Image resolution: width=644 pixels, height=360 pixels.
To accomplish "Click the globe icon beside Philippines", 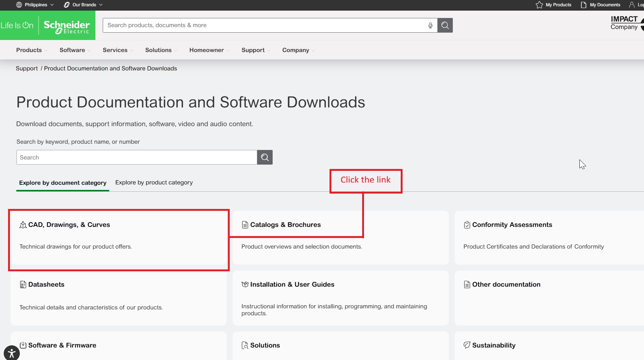I will click(19, 5).
